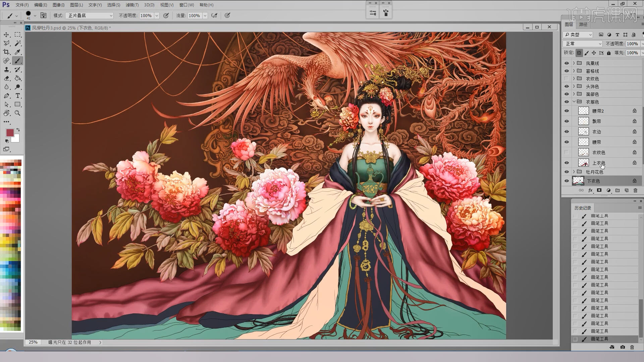Select the Paint Bucket tool
The height and width of the screenshot is (362, 644).
(x=18, y=78)
